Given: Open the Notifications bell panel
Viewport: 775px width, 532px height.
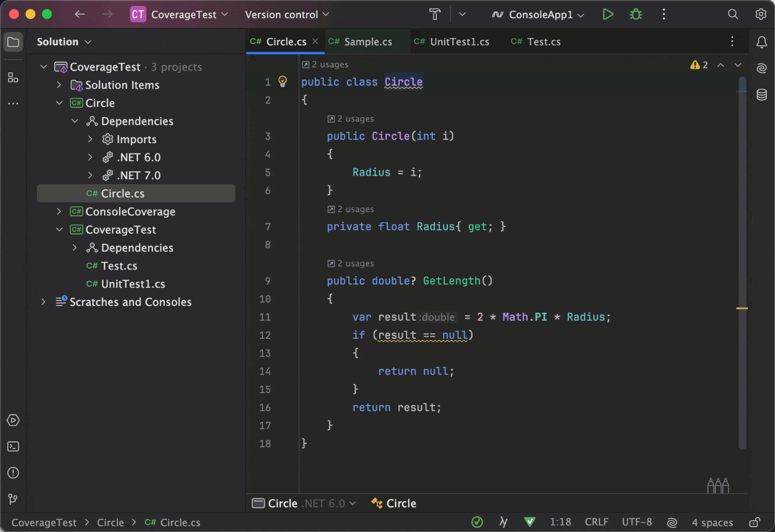Looking at the screenshot, I should pos(762,42).
